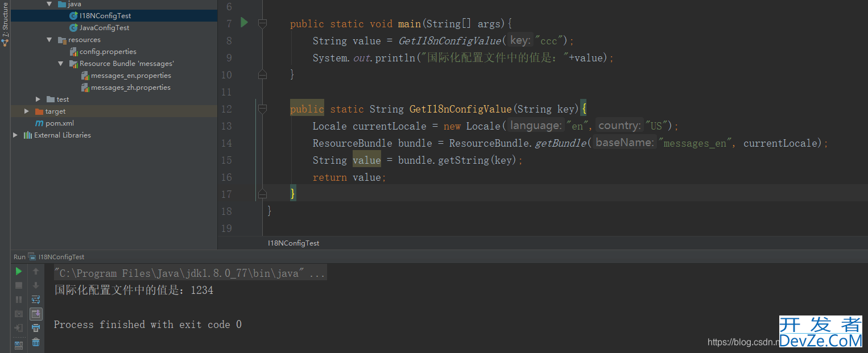Click currentLocale argument on line 14

782,143
